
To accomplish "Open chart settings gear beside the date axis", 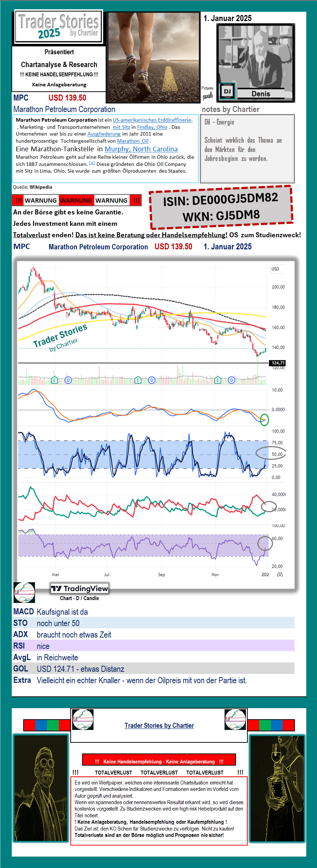I will (x=280, y=575).
